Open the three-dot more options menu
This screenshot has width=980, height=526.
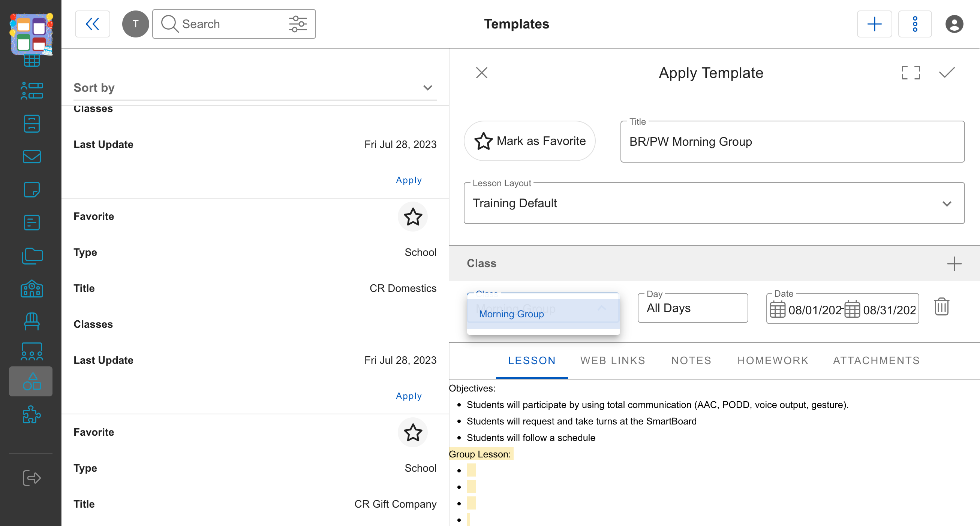[915, 24]
